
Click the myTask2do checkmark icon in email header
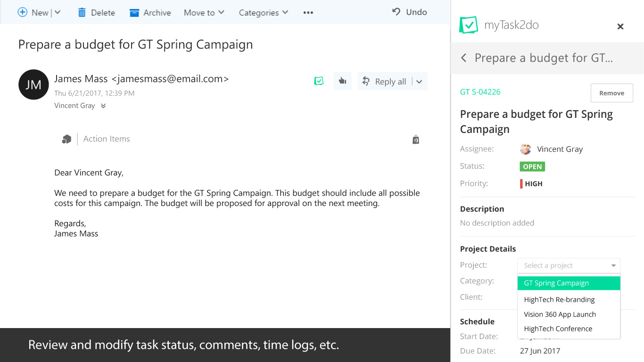tap(319, 81)
